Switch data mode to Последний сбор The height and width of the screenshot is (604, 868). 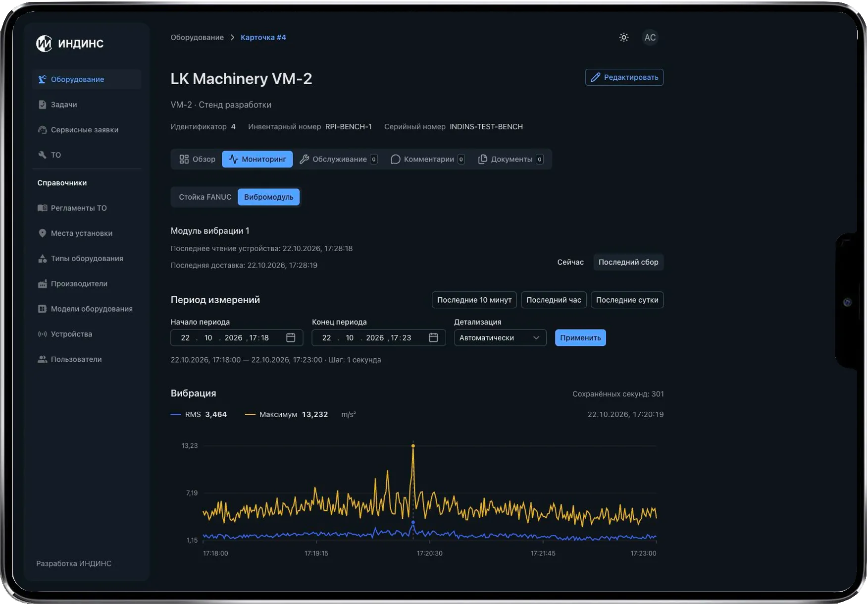coord(628,262)
